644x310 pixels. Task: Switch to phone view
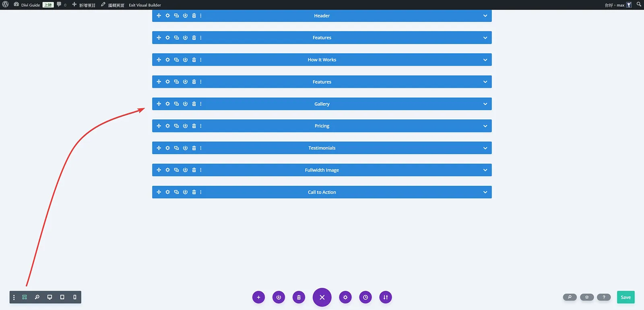(x=75, y=297)
